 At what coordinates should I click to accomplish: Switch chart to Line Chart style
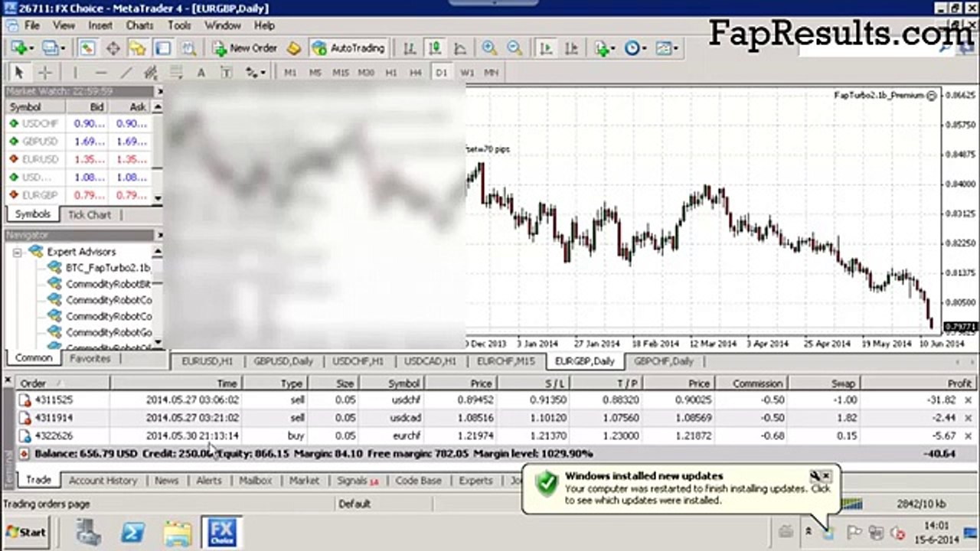pos(460,48)
